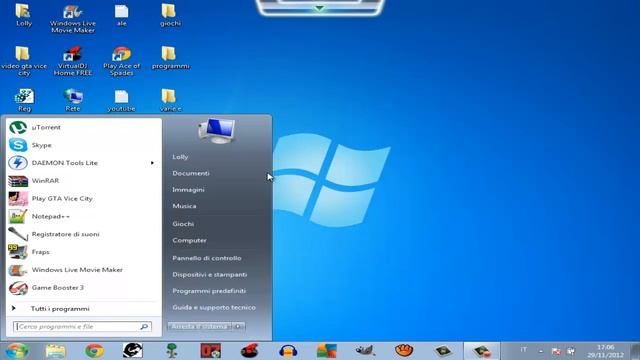Screen dimensions: 640x360
Task: Open the headphones taskbar icon
Action: coord(288,351)
